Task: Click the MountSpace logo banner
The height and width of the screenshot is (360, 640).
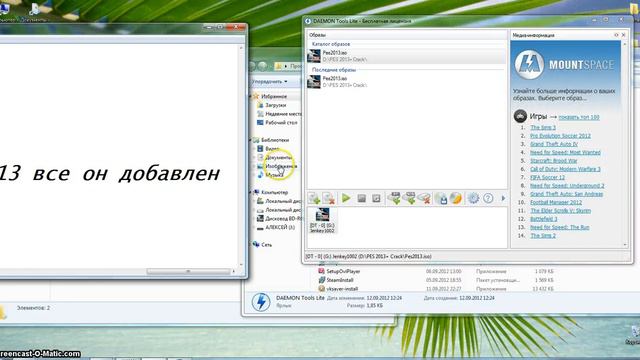Action: 565,64
